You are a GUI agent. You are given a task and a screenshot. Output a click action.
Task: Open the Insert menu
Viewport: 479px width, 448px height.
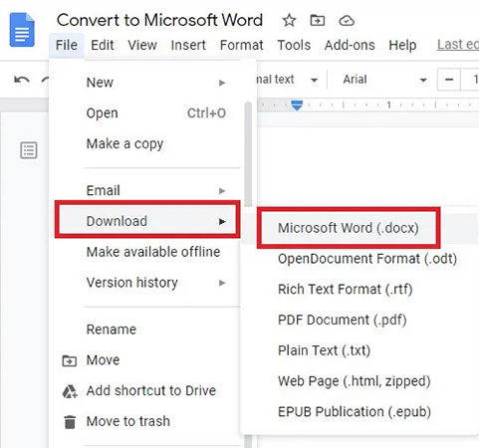click(188, 45)
